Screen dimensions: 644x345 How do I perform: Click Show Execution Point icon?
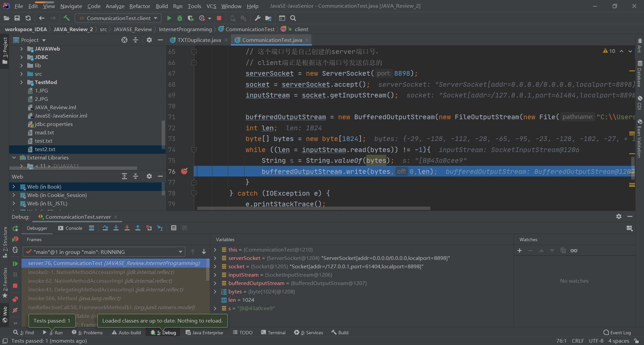pos(92,228)
